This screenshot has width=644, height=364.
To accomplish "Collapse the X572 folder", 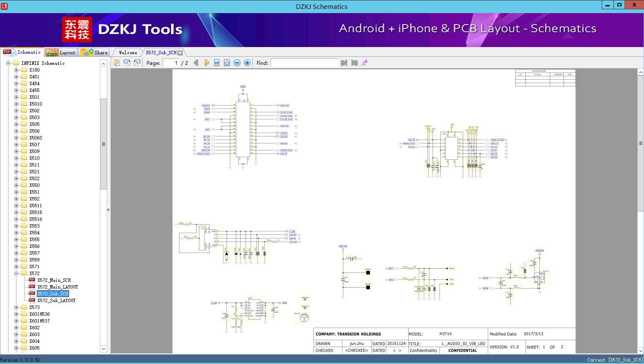I will point(16,273).
